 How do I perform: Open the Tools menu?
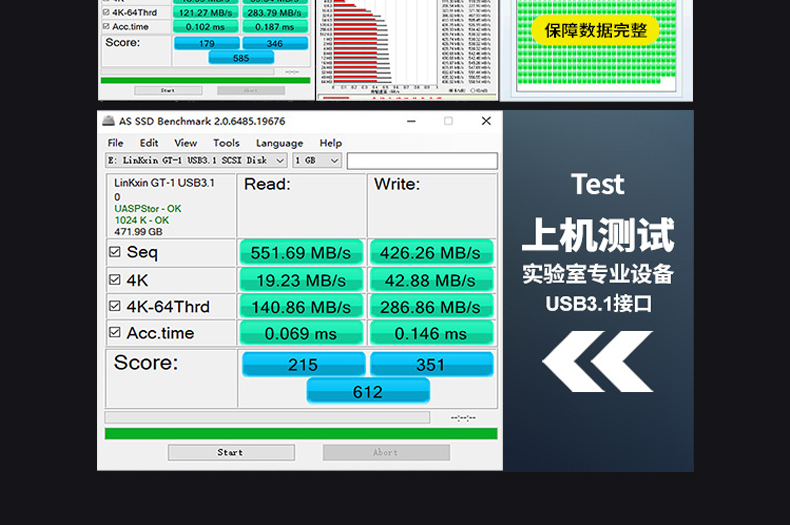click(x=226, y=143)
